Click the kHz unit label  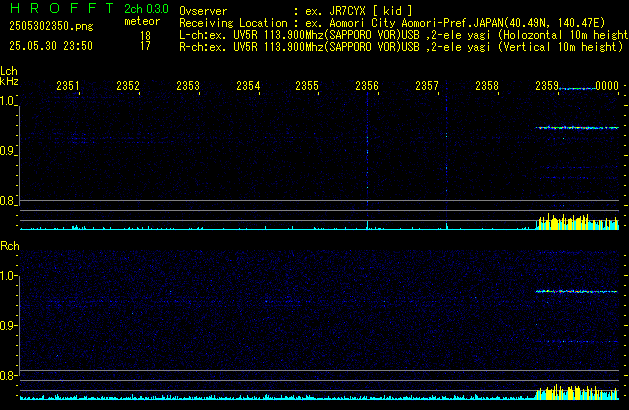[9, 81]
